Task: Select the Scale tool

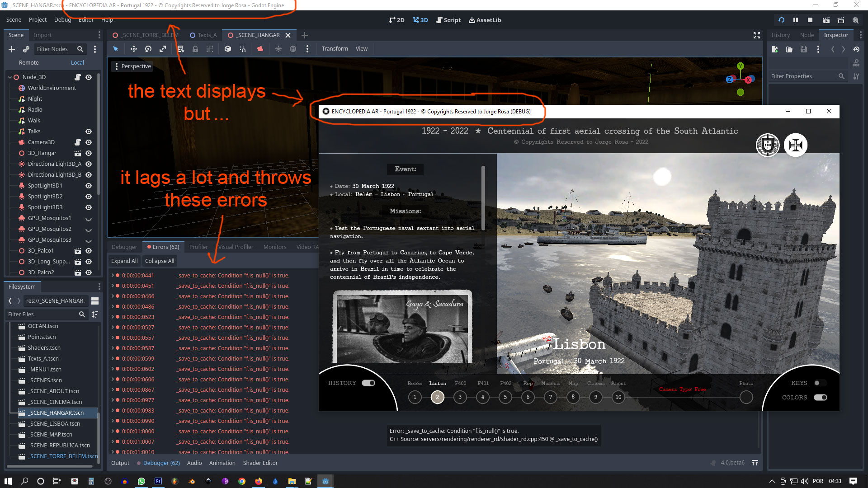Action: tap(163, 49)
